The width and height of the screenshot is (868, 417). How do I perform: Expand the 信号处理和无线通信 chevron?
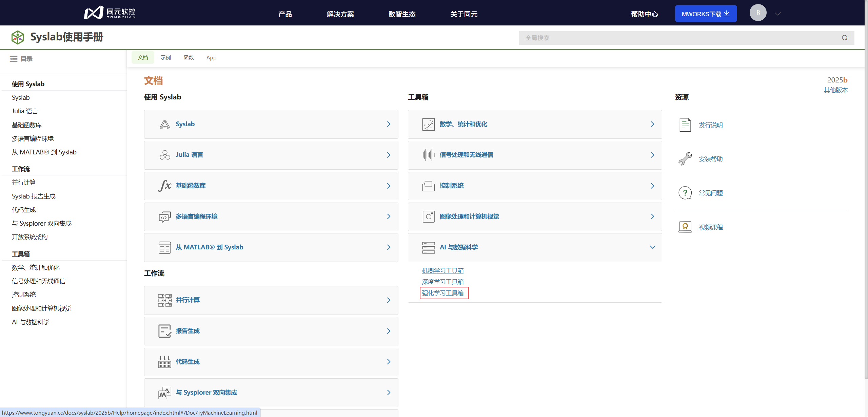[652, 155]
